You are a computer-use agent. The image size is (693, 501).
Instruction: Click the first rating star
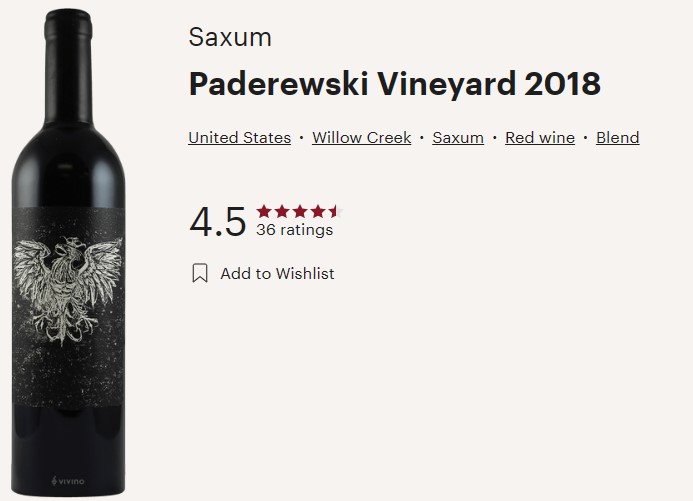click(264, 211)
